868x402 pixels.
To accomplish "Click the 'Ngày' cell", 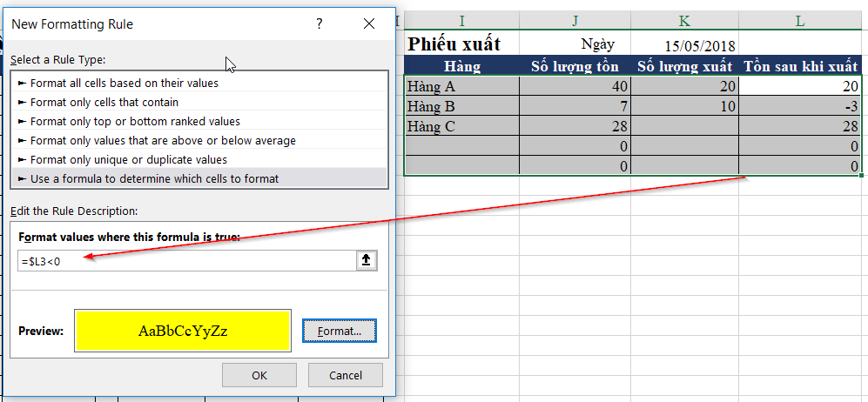I will [x=575, y=44].
